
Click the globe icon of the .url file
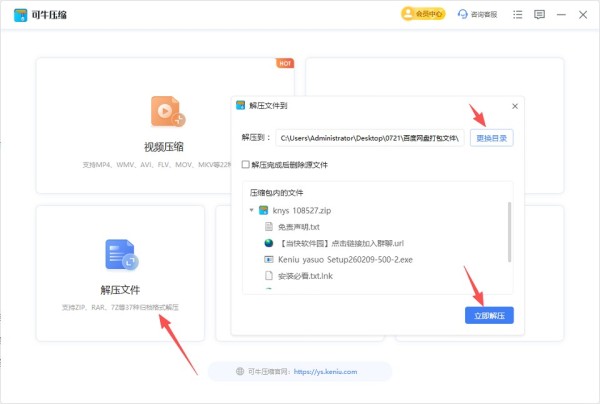(269, 243)
